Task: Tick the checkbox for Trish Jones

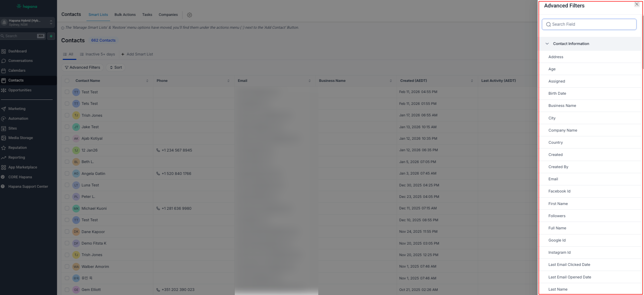Action: coord(67,115)
